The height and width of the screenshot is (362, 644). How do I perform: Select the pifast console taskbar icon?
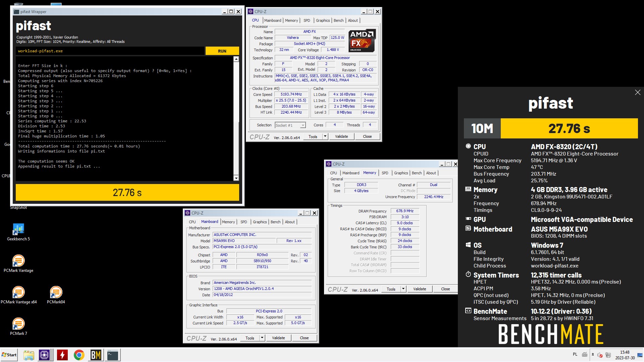tap(113, 355)
